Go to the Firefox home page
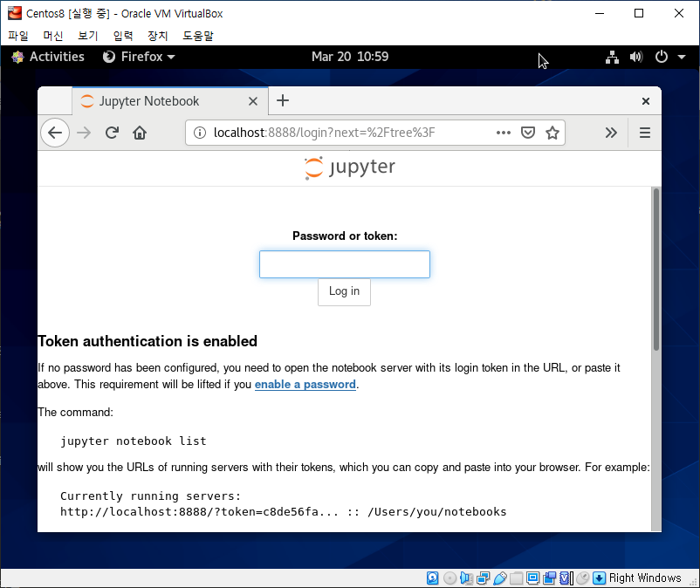This screenshot has height=588, width=700. point(140,133)
